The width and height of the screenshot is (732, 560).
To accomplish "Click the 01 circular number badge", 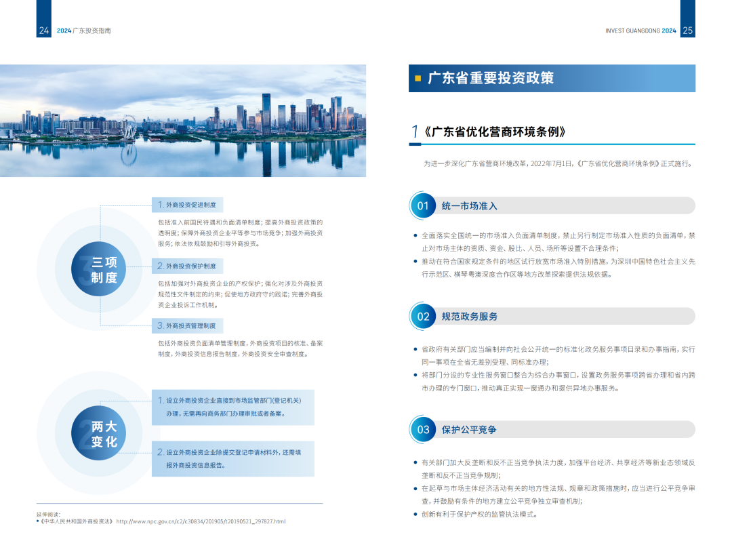I will click(423, 205).
